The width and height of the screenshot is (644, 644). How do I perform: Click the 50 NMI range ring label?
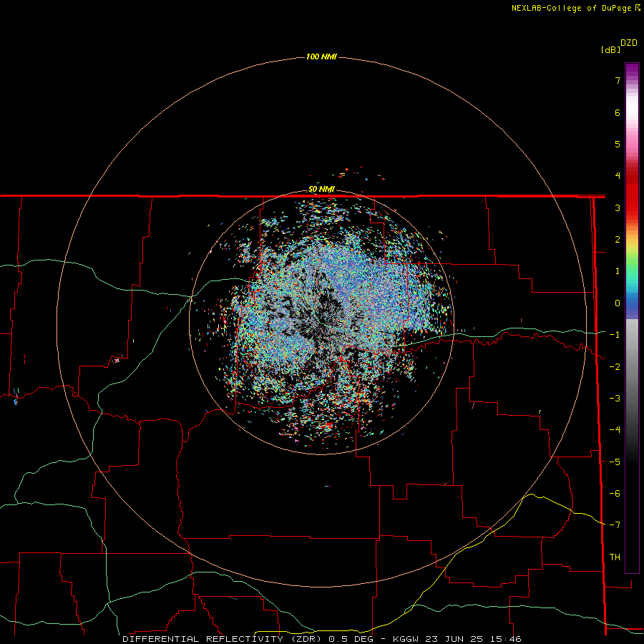[321, 190]
